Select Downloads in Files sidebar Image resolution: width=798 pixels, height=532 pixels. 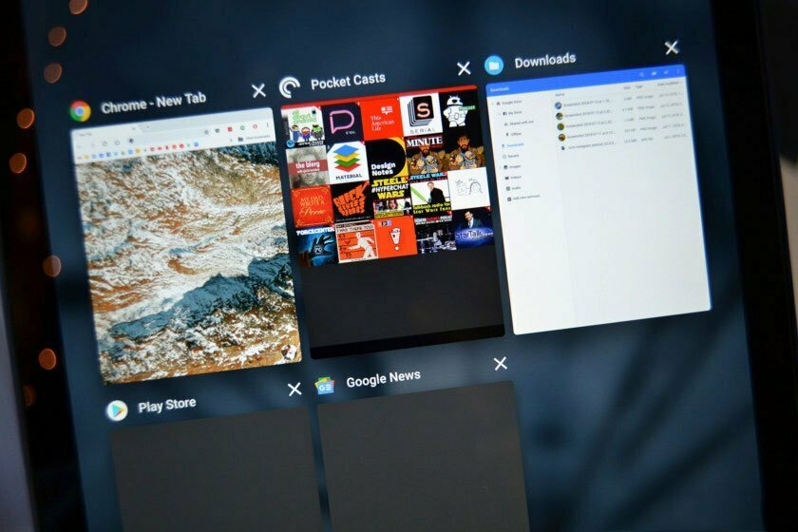pyautogui.click(x=512, y=145)
